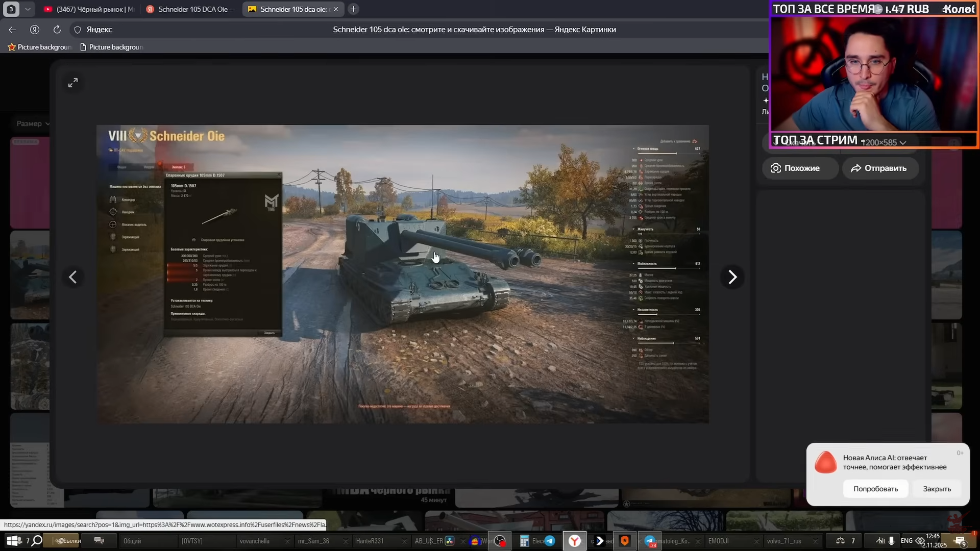This screenshot has width=980, height=551.
Task: Find similar images with Похожие
Action: coord(799,168)
